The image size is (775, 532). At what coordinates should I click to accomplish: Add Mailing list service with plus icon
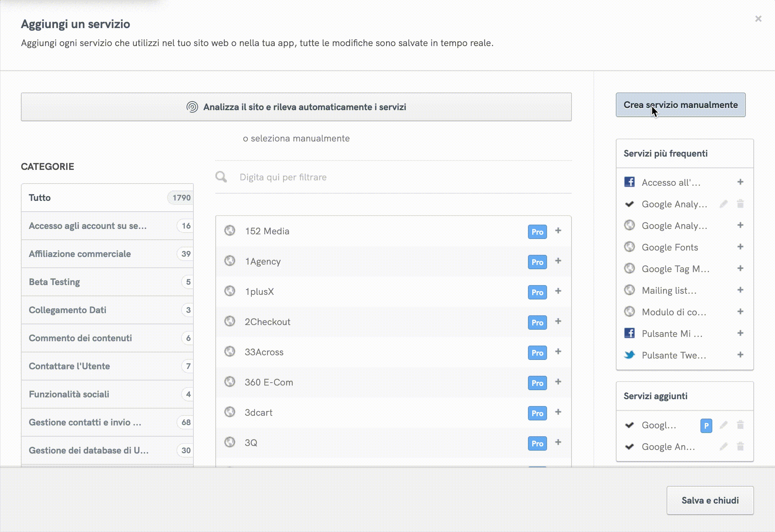click(x=740, y=290)
